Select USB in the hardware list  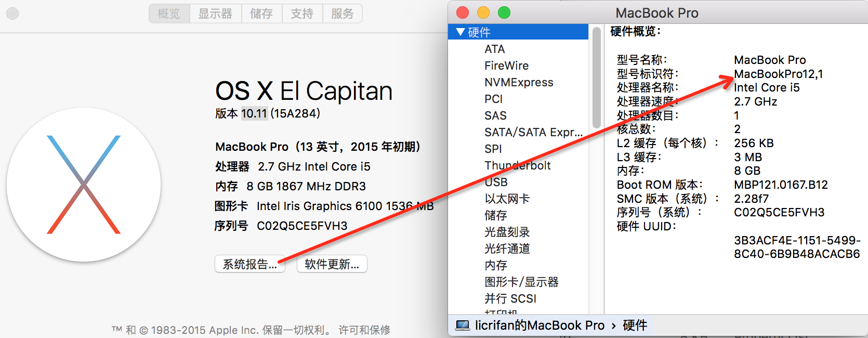click(x=496, y=182)
